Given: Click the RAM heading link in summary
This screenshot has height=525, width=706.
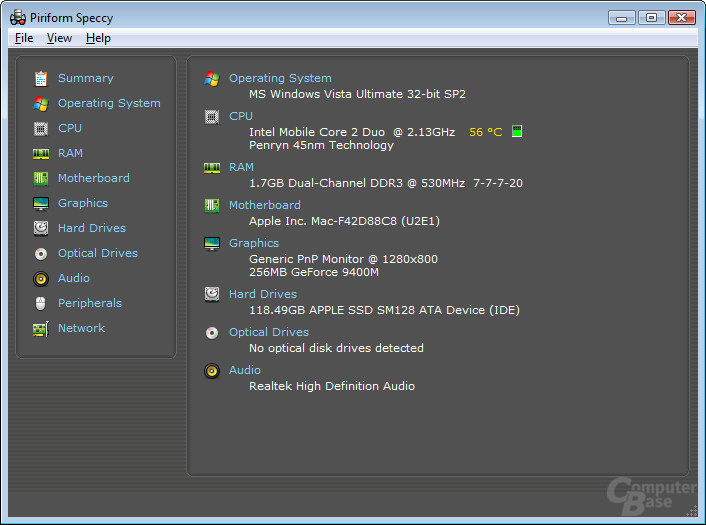Looking at the screenshot, I should (x=241, y=167).
